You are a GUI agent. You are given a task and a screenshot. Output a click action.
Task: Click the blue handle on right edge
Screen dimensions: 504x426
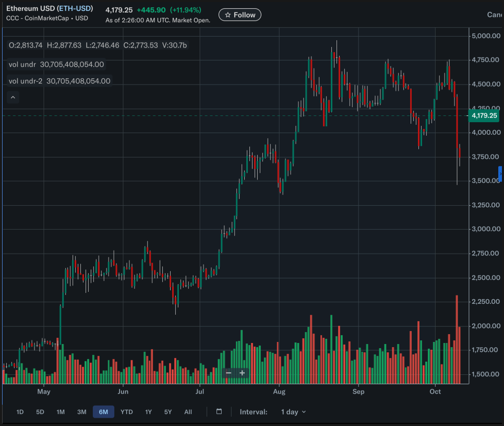point(500,174)
